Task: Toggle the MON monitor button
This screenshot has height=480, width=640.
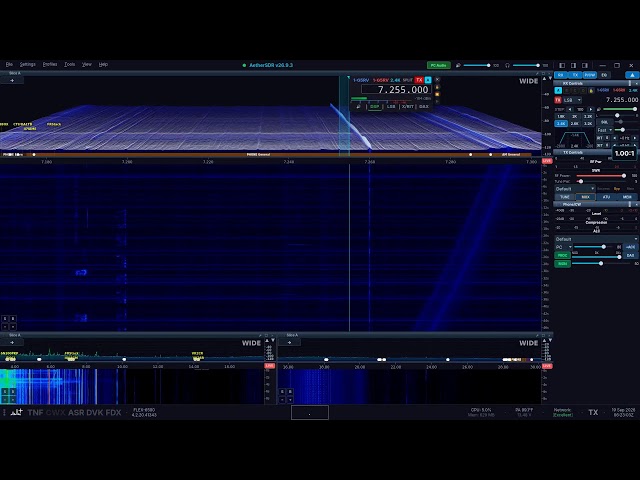Action: 562,264
